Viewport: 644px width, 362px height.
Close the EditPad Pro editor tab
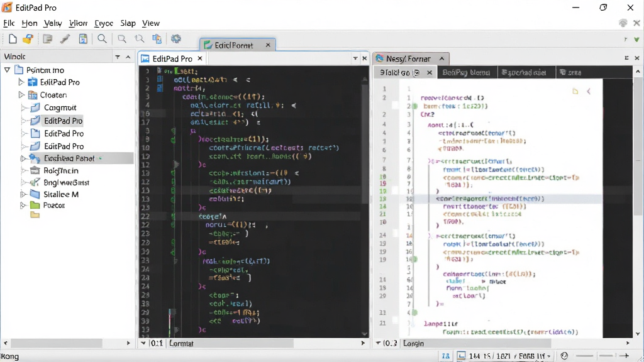pos(200,58)
